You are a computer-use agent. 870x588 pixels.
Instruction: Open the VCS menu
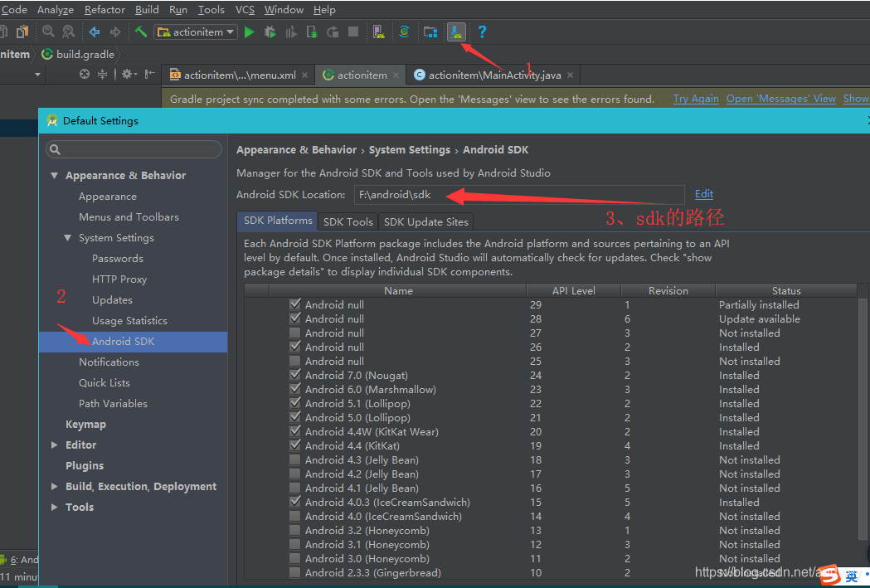[x=245, y=10]
